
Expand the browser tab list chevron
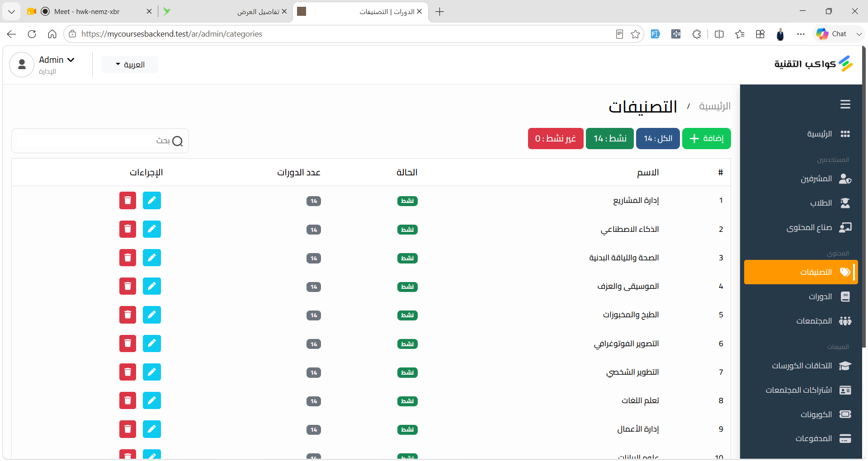(11, 11)
